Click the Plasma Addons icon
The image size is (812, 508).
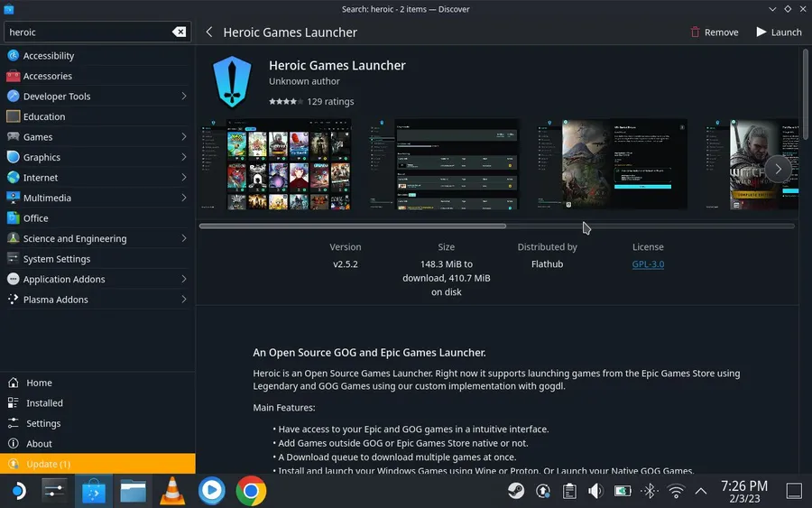click(x=14, y=299)
